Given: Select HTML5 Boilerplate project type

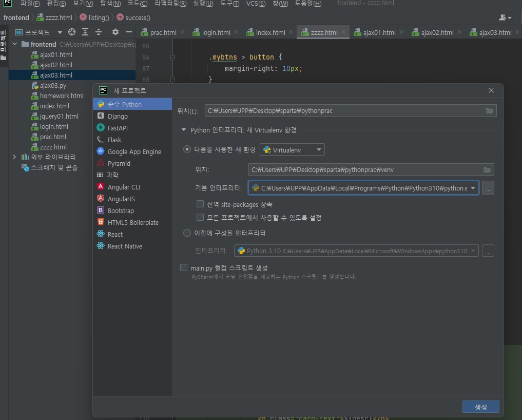Looking at the screenshot, I should coord(132,222).
